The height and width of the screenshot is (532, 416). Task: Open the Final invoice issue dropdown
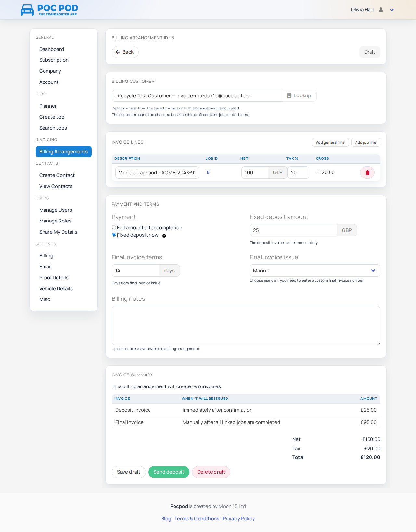click(x=315, y=271)
